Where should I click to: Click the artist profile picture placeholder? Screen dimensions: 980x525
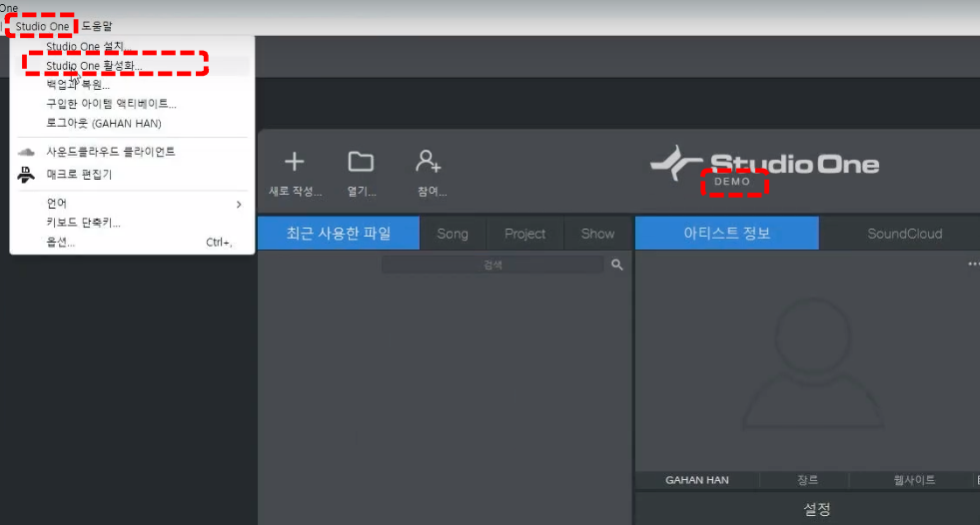click(x=812, y=364)
